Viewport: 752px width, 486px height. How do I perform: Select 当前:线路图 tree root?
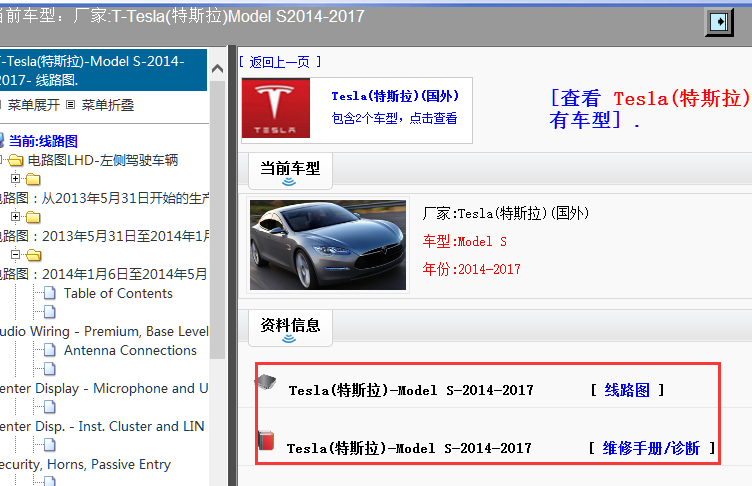point(43,141)
